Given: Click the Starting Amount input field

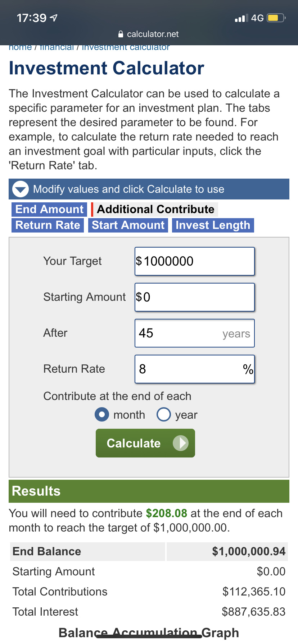Looking at the screenshot, I should 195,297.
